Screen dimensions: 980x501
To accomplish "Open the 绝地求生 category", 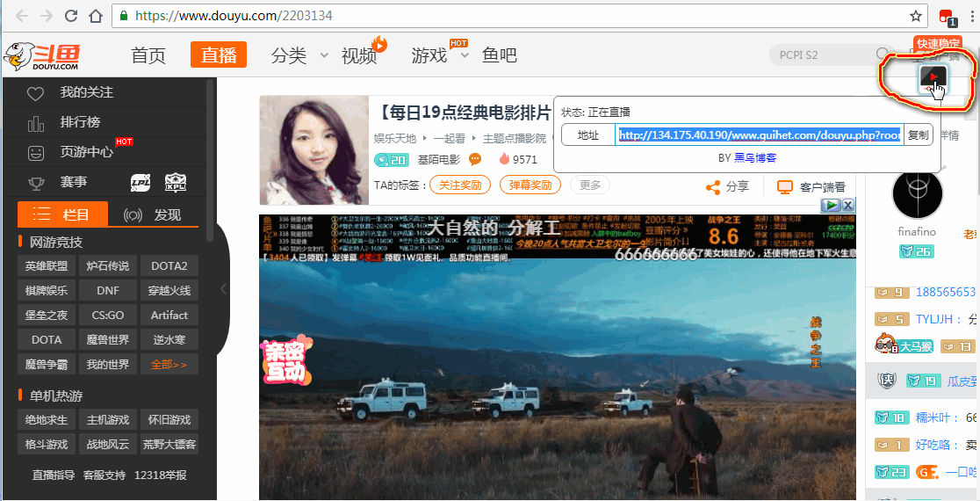I will [47, 419].
